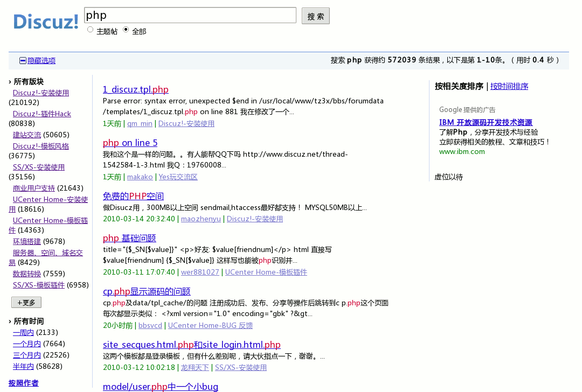Viewport: 582px width, 392px height.
Task: Collapse options via 隐藏选项 link
Action: pyautogui.click(x=41, y=60)
